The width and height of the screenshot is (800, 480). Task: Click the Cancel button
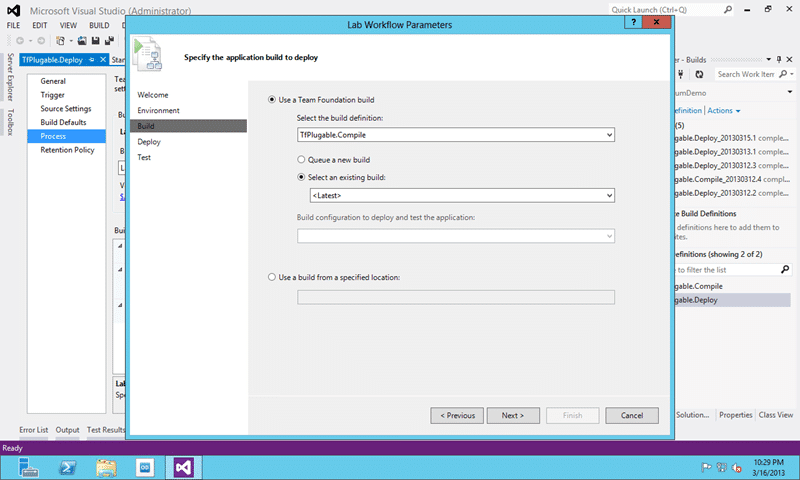632,415
